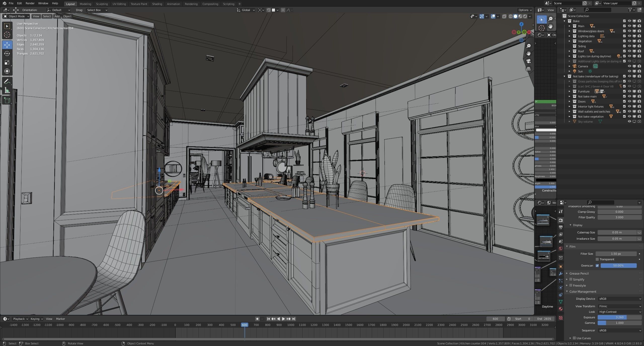The height and width of the screenshot is (346, 644).
Task: Switch perspective/orthographic grid icon in viewport
Action: (x=529, y=69)
